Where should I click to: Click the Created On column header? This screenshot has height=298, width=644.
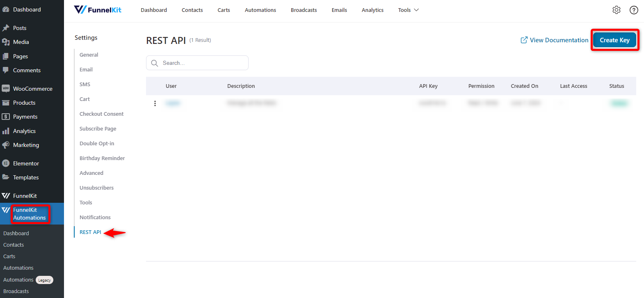pyautogui.click(x=524, y=86)
